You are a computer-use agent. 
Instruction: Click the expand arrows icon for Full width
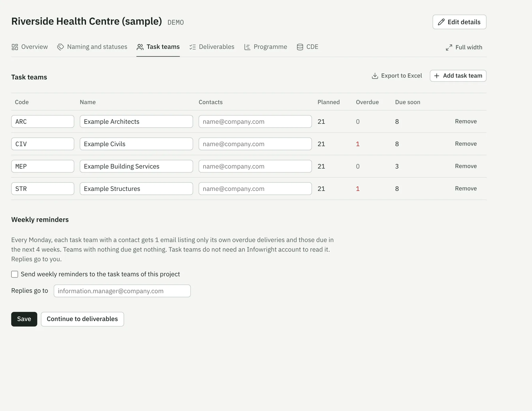coord(449,48)
